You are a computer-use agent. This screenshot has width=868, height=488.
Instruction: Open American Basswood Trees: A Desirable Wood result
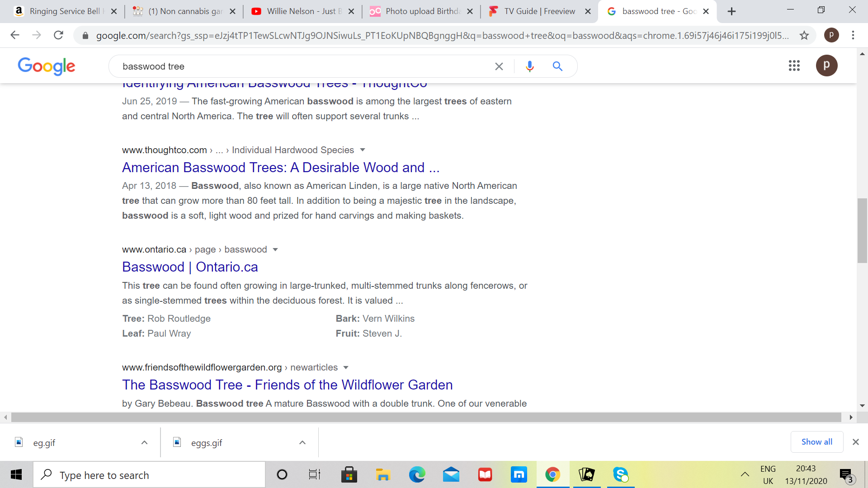[x=281, y=167]
